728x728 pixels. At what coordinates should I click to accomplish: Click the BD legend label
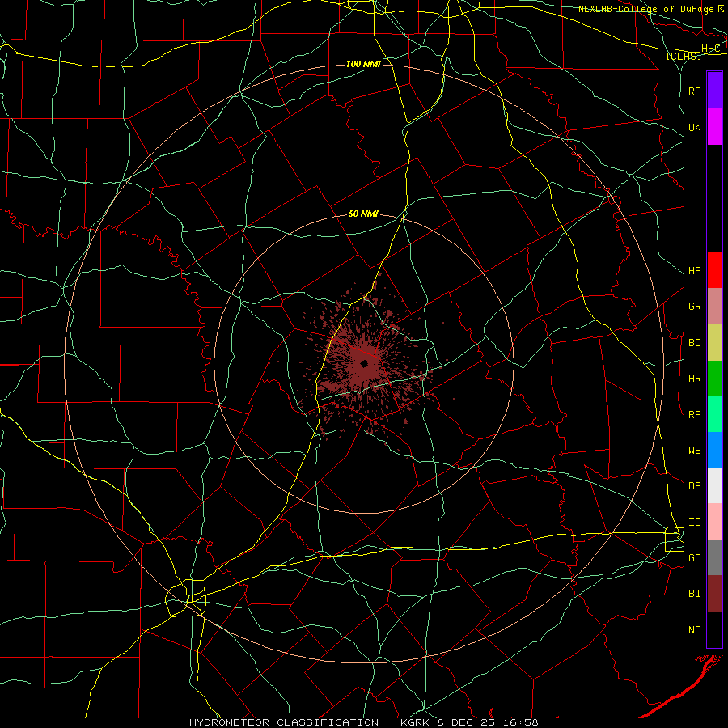pyautogui.click(x=694, y=343)
